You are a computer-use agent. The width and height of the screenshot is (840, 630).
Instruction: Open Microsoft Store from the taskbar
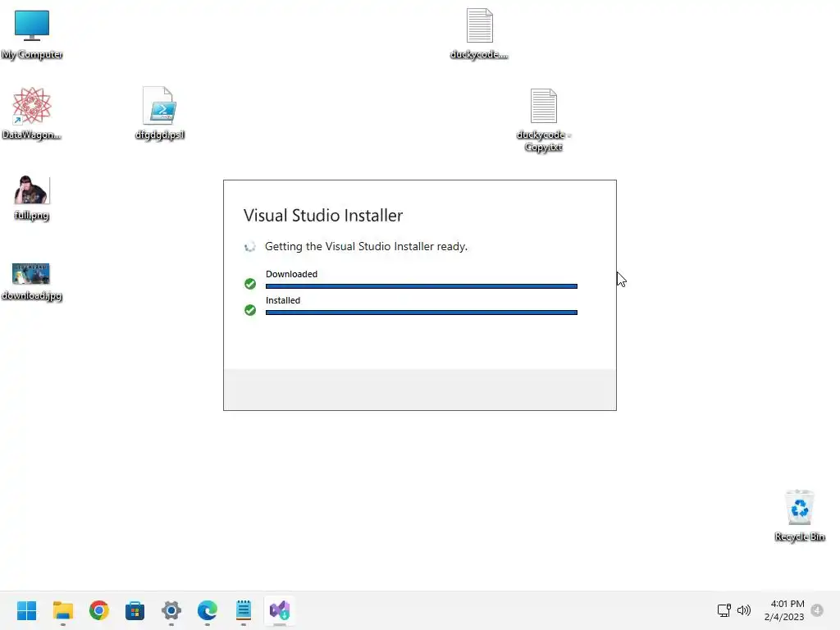[135, 610]
